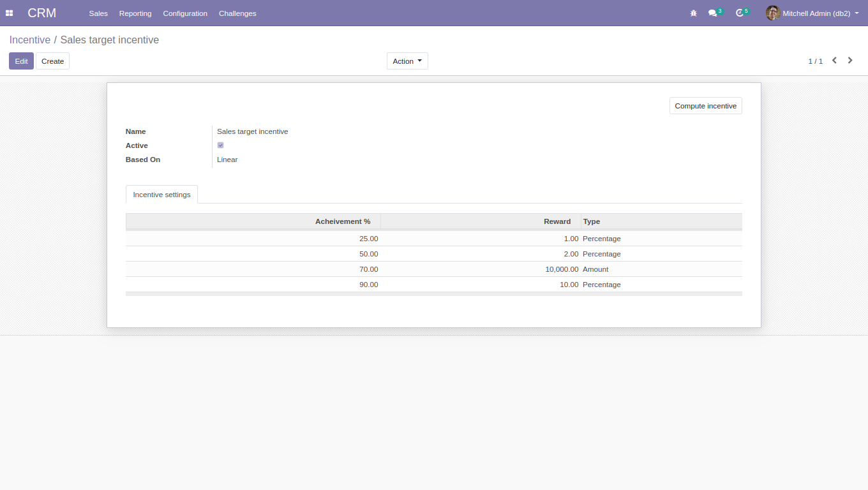Click Mitchell Admin avatar picture
Image resolution: width=868 pixels, height=490 pixels.
pyautogui.click(x=773, y=13)
